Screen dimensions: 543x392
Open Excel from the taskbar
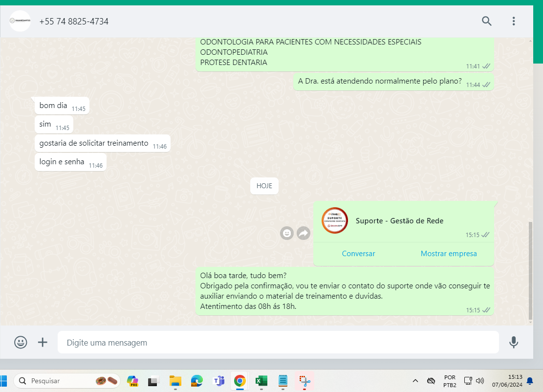[261, 381]
